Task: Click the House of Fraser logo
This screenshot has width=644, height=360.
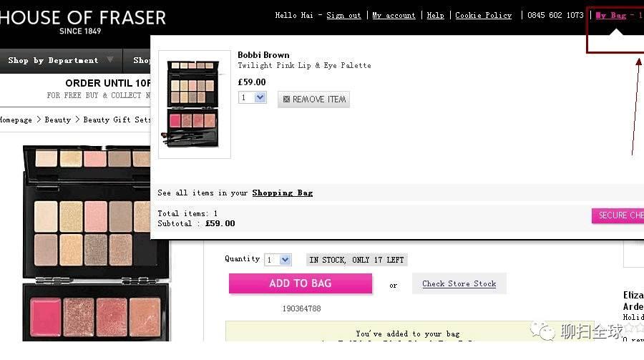Action: click(x=82, y=22)
